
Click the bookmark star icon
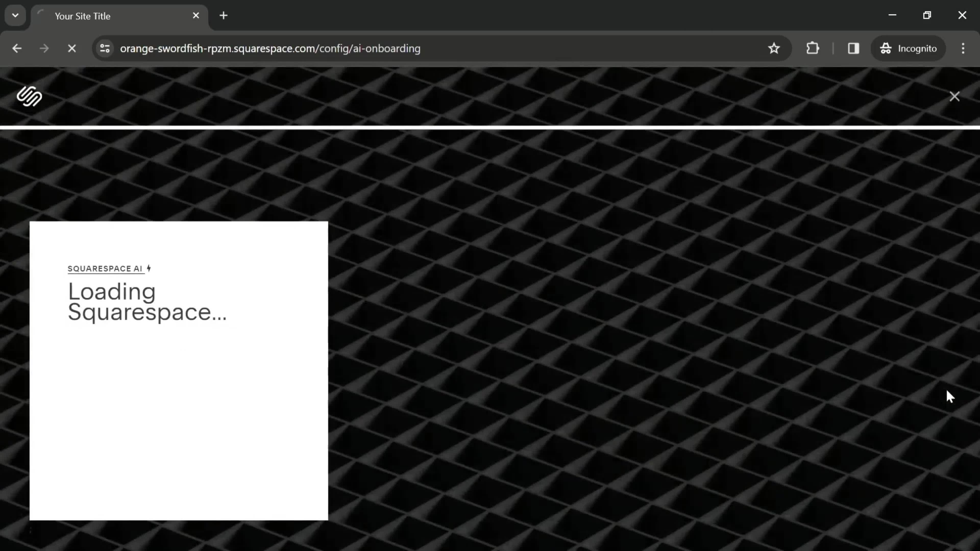coord(774,48)
